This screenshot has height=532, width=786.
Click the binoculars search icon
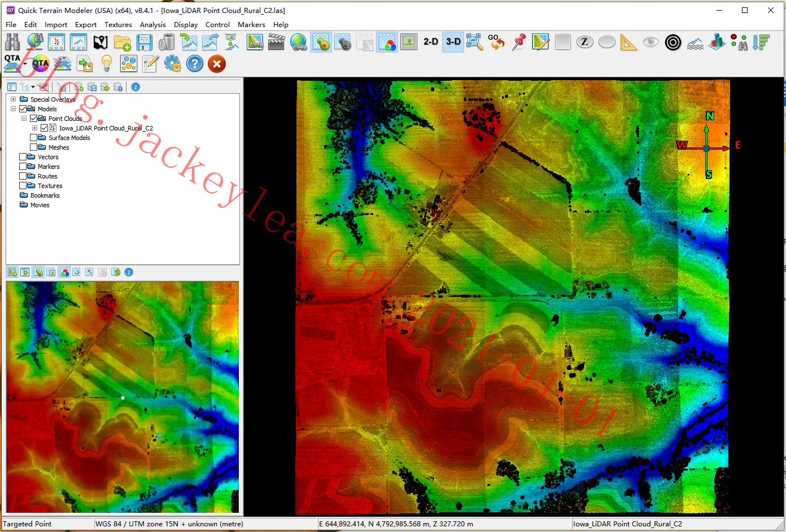pyautogui.click(x=12, y=42)
